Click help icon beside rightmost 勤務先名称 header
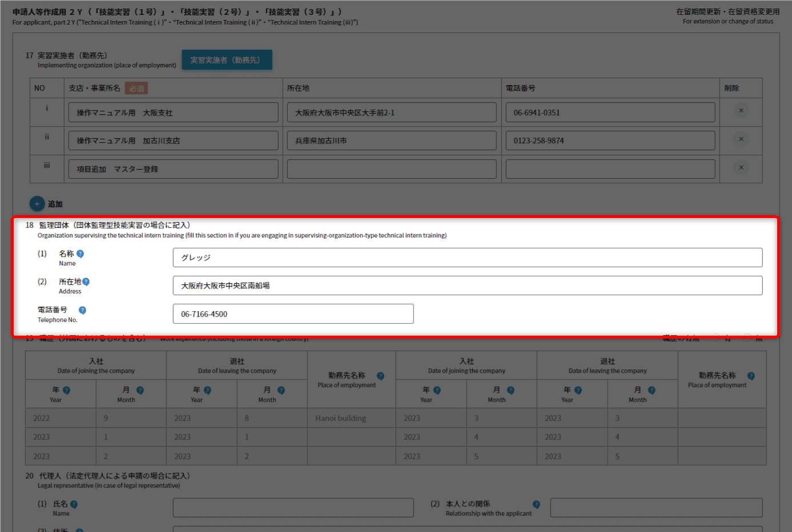The image size is (792, 532). coord(751,376)
